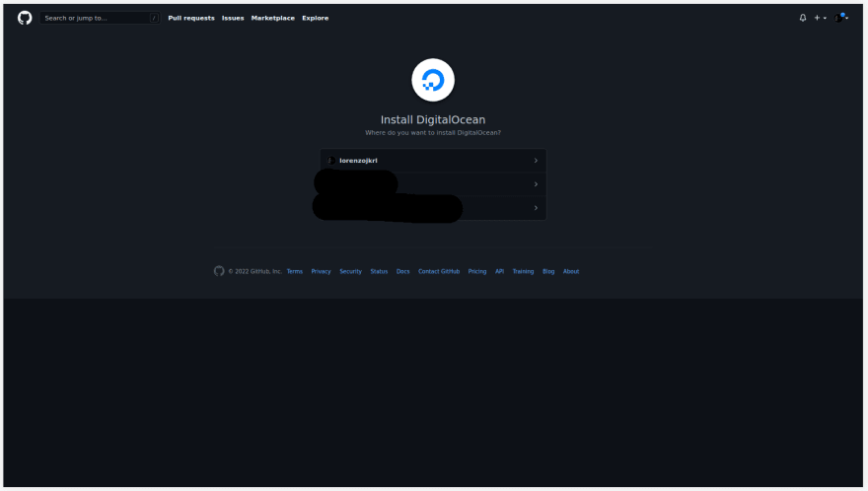The width and height of the screenshot is (868, 491).
Task: Click the lorenzojkrl avatar icon
Action: (x=331, y=161)
